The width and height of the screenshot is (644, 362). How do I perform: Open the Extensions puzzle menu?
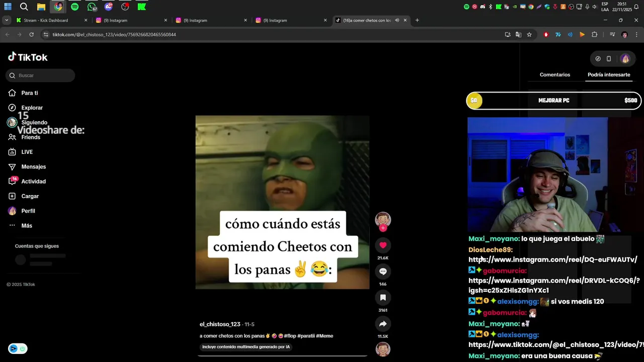click(x=594, y=35)
